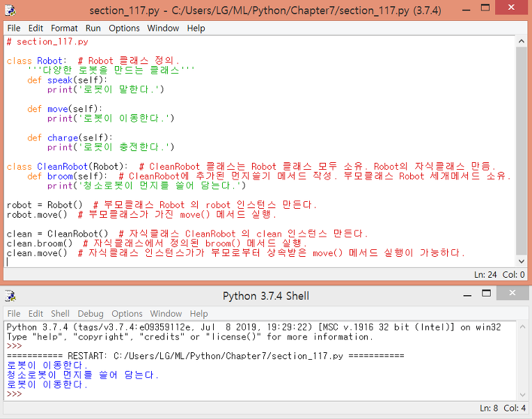
Task: Click the Shell status 'Ln: 8 Col: 4'
Action: pos(503,408)
